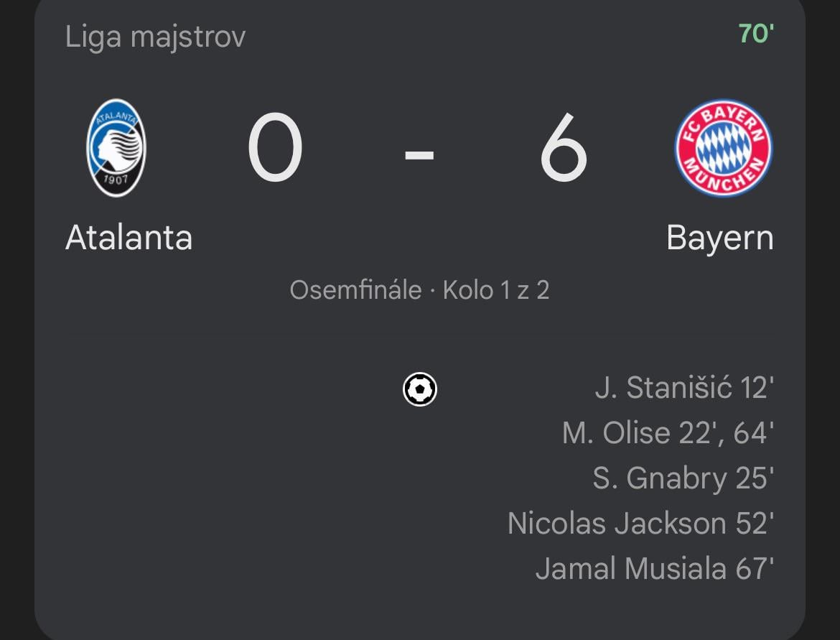Click the 70' live match minute indicator
This screenshot has height=640, width=840.
[756, 34]
